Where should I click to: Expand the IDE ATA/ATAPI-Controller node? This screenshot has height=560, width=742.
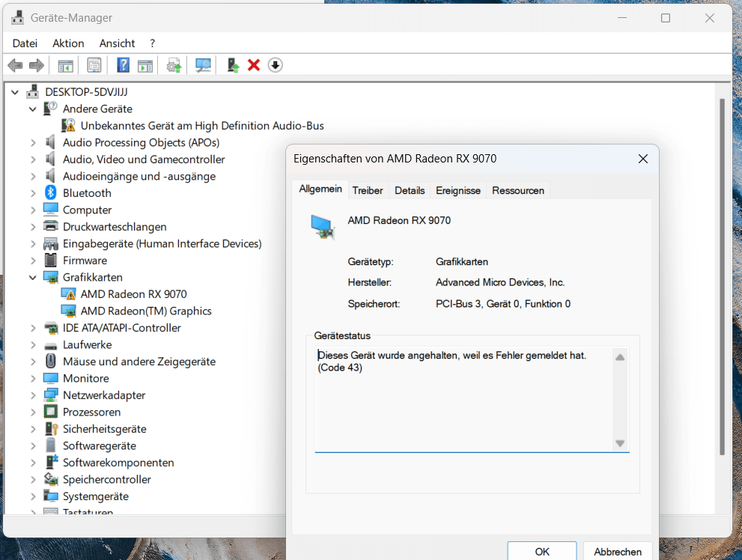33,328
